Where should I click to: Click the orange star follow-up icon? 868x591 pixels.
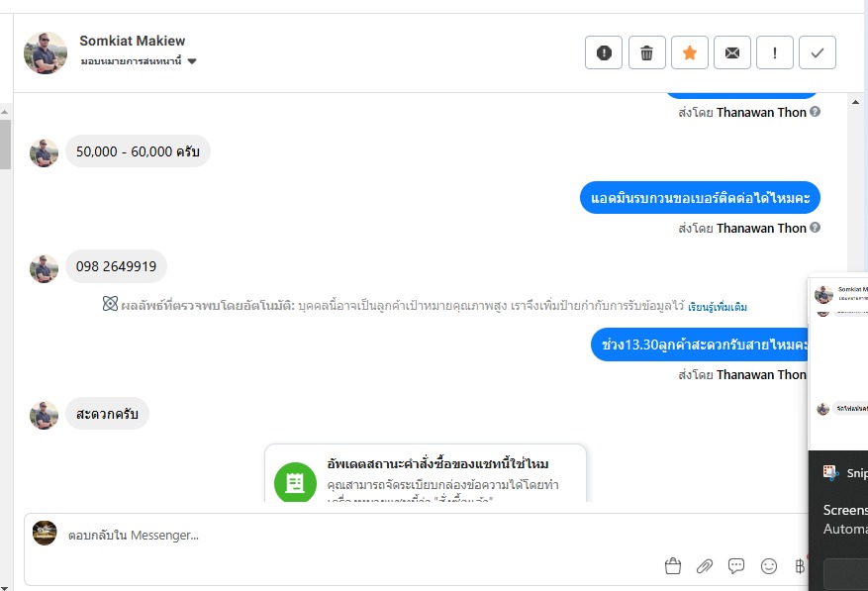[690, 53]
